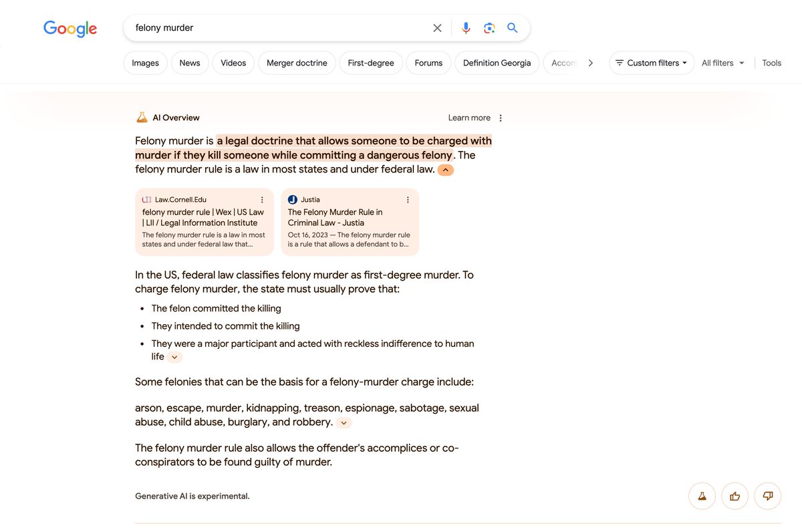This screenshot has height=532, width=802.
Task: Open the Law.Cornell.Edu card three-dot menu
Action: [262, 200]
